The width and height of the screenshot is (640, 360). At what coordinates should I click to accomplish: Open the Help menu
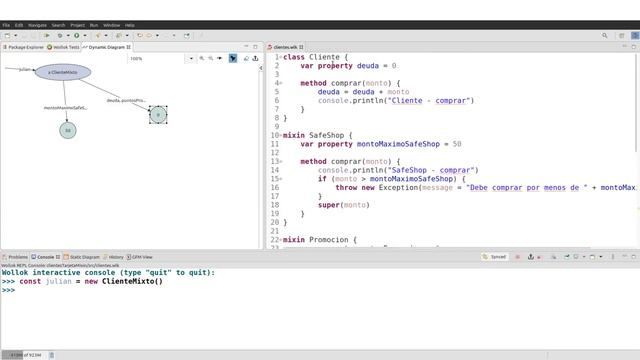(x=130, y=25)
